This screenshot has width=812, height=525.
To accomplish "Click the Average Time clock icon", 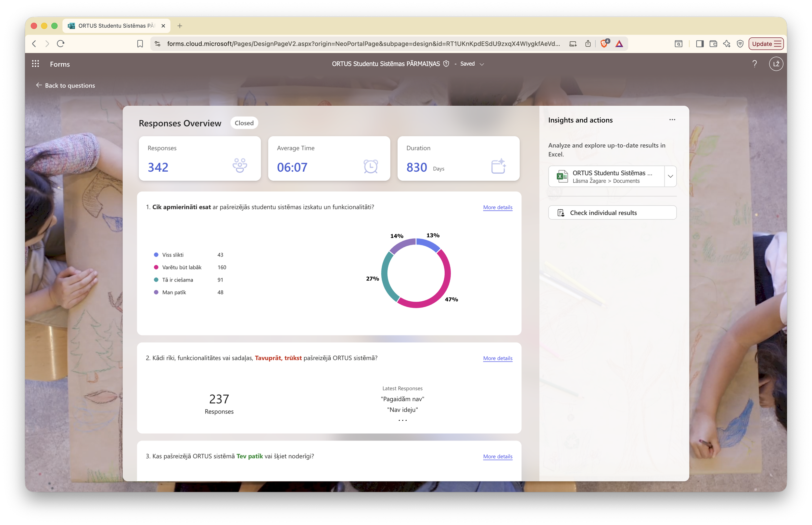I will tap(371, 166).
